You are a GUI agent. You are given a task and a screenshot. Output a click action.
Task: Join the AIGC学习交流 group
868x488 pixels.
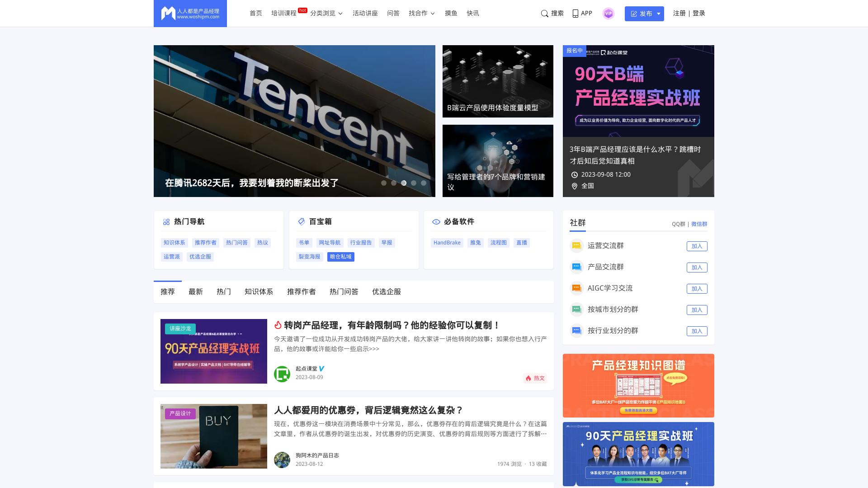pos(697,289)
